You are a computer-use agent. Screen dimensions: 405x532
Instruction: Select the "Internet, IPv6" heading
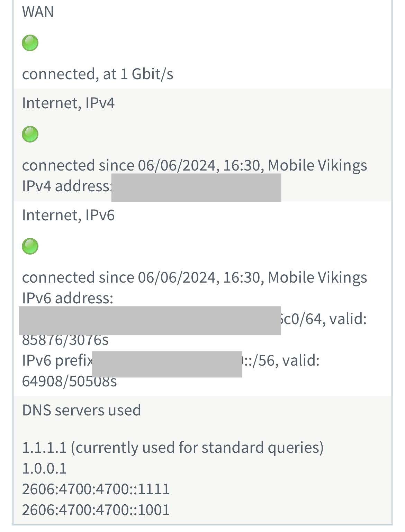click(68, 215)
